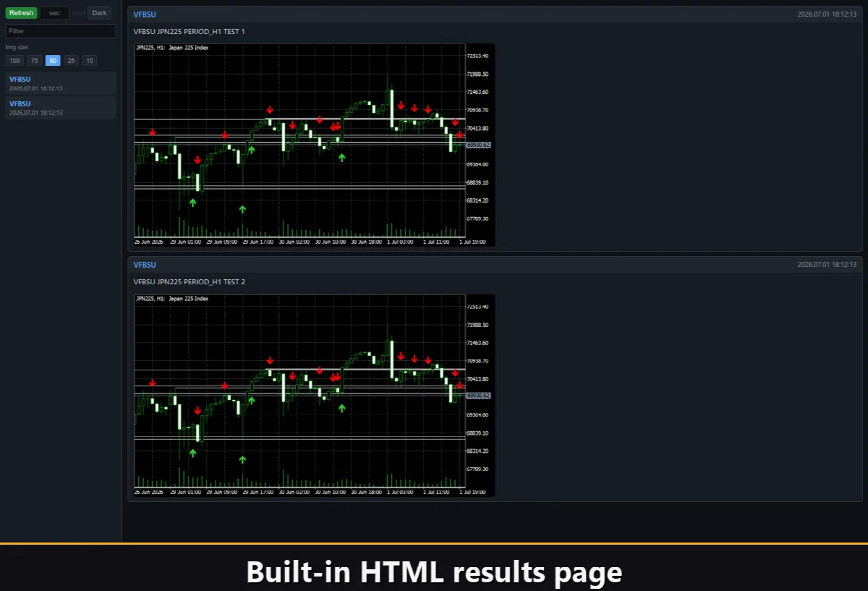The image size is (868, 591).
Task: Click the VFBSU title heading the TEST 2 panel
Action: (x=145, y=265)
